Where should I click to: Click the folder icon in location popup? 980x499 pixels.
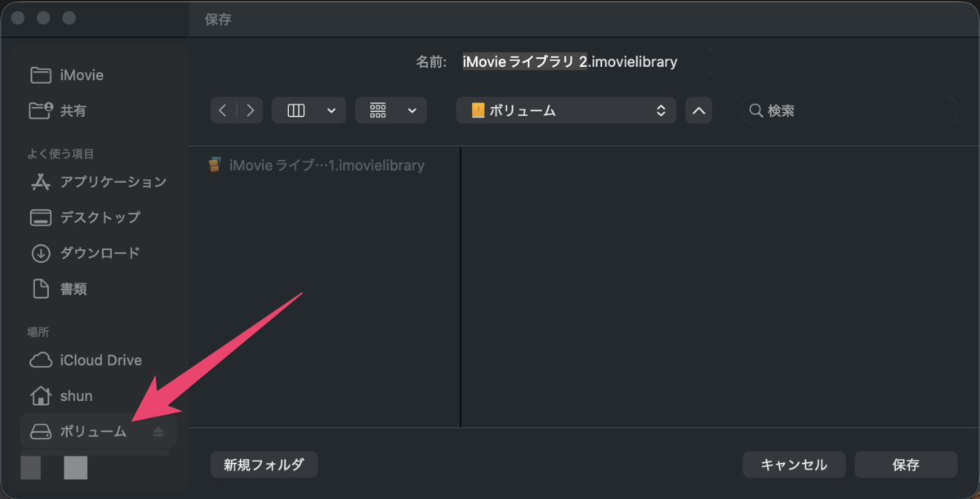click(x=478, y=110)
